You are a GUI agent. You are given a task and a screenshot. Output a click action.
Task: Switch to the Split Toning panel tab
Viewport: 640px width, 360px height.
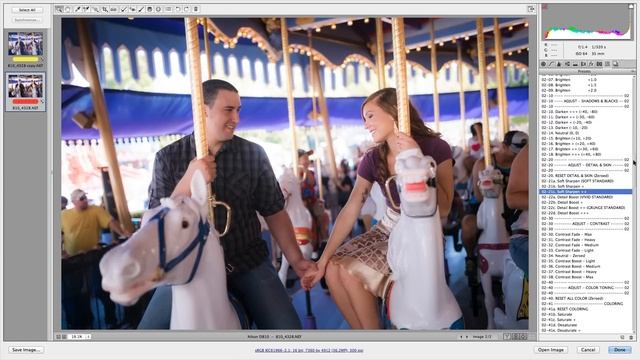(x=575, y=64)
